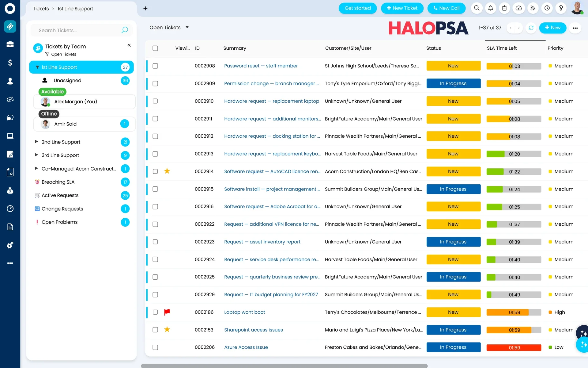Open the feed icon in the top bar
Viewport: 588px width, 368px height.
(533, 8)
